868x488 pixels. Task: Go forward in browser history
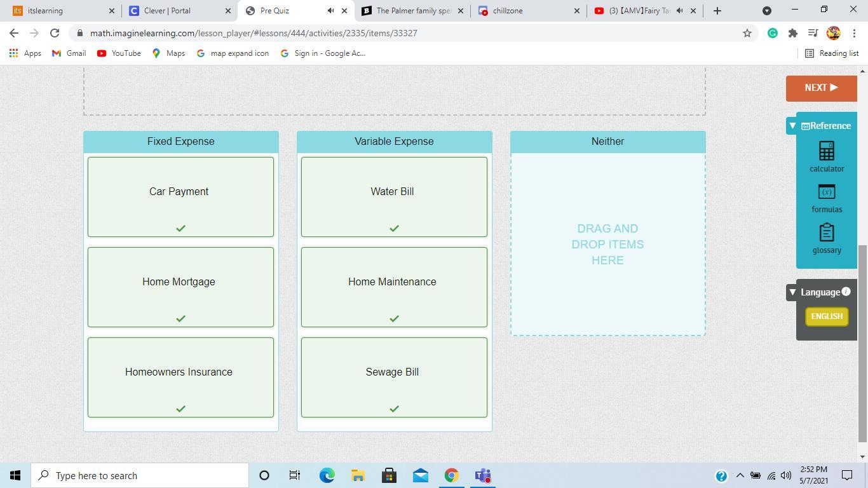34,33
